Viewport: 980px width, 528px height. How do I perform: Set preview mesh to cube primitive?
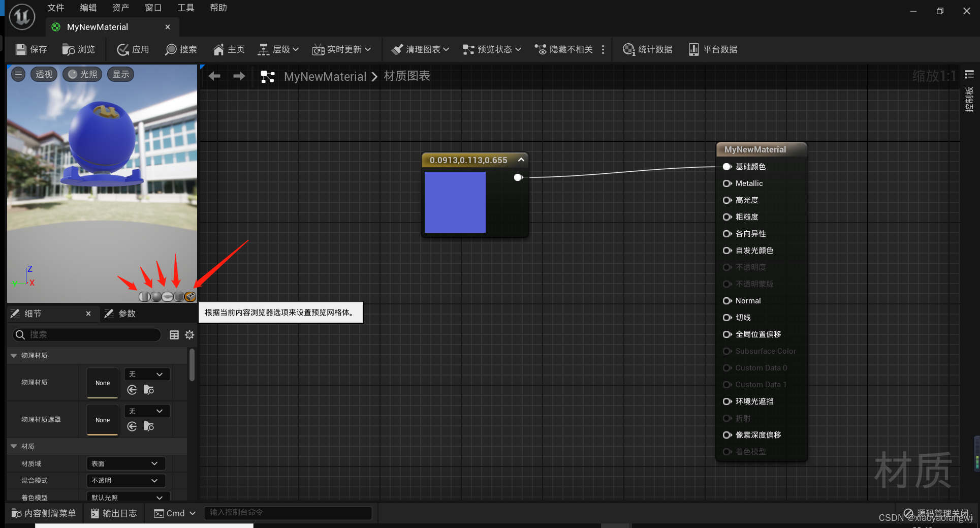(x=179, y=297)
